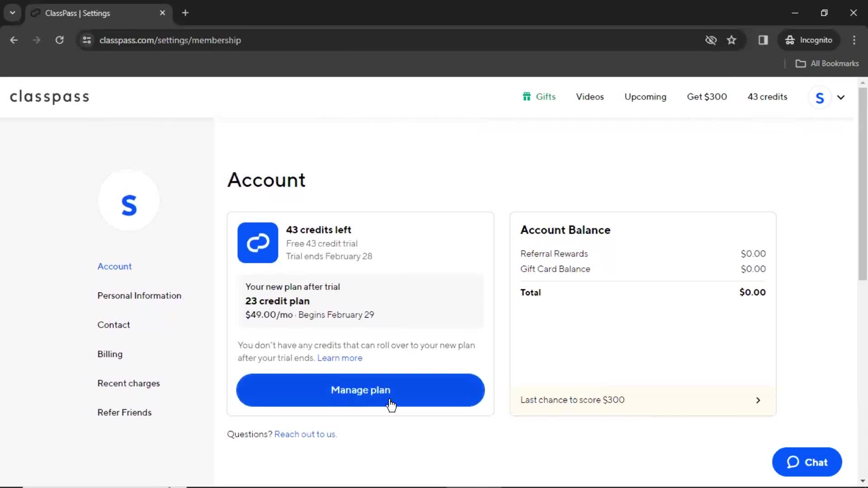Click the 43 credits balance icon
Screen dimensions: 868x488
tap(767, 97)
